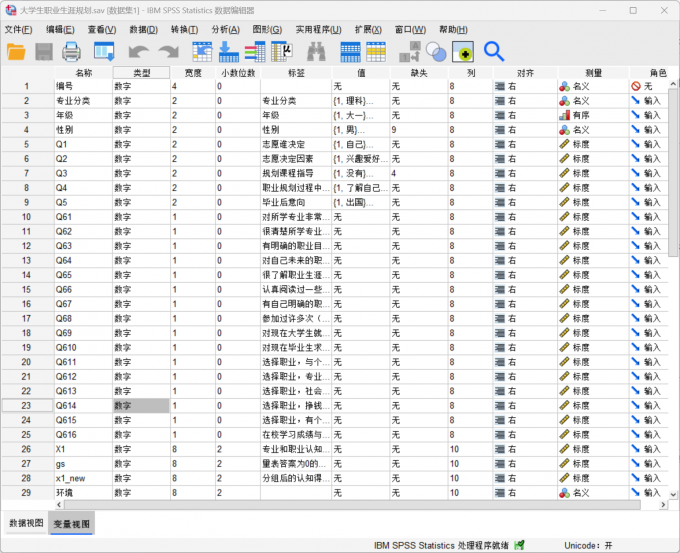Open the 转换(T) menu

(x=184, y=29)
